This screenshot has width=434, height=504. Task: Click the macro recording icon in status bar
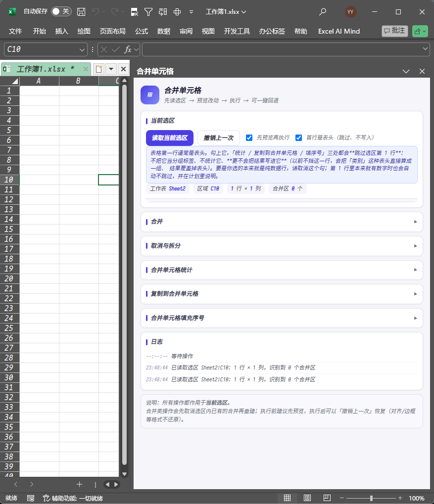click(x=31, y=498)
